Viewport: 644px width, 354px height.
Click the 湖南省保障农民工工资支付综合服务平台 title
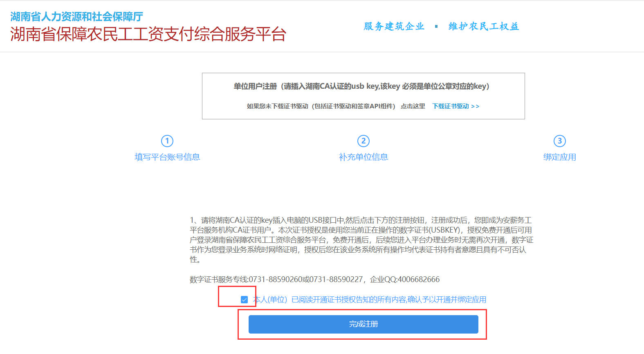(148, 34)
